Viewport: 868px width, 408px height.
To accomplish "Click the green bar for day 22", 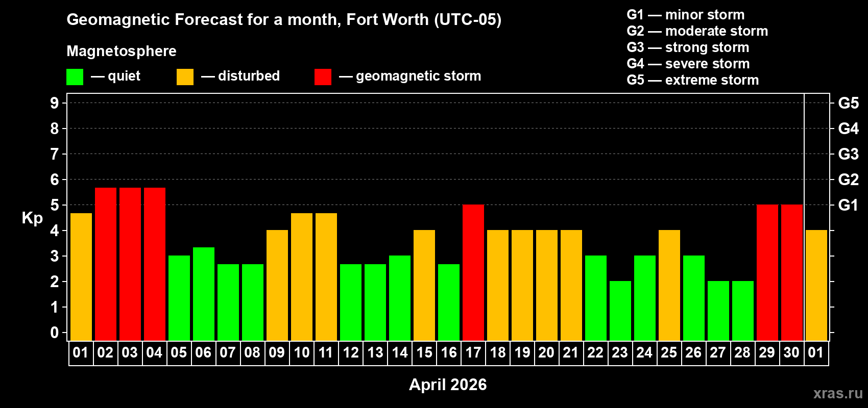I will [596, 298].
